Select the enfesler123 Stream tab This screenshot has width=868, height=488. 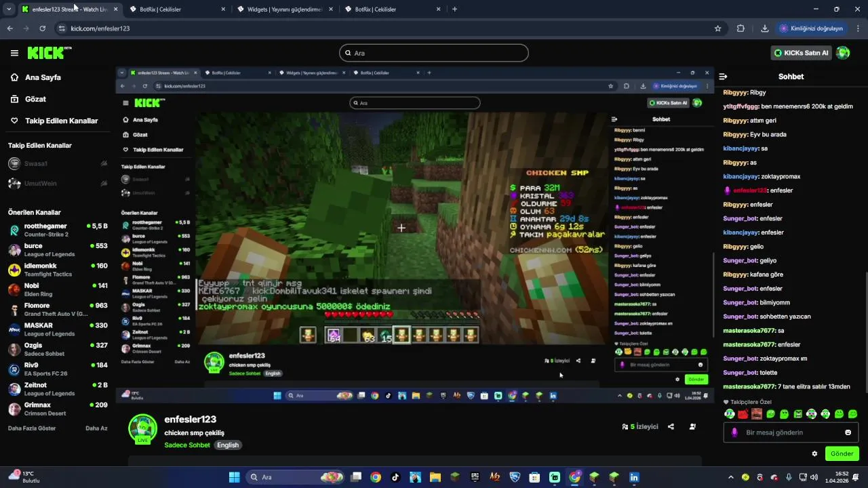coord(70,9)
